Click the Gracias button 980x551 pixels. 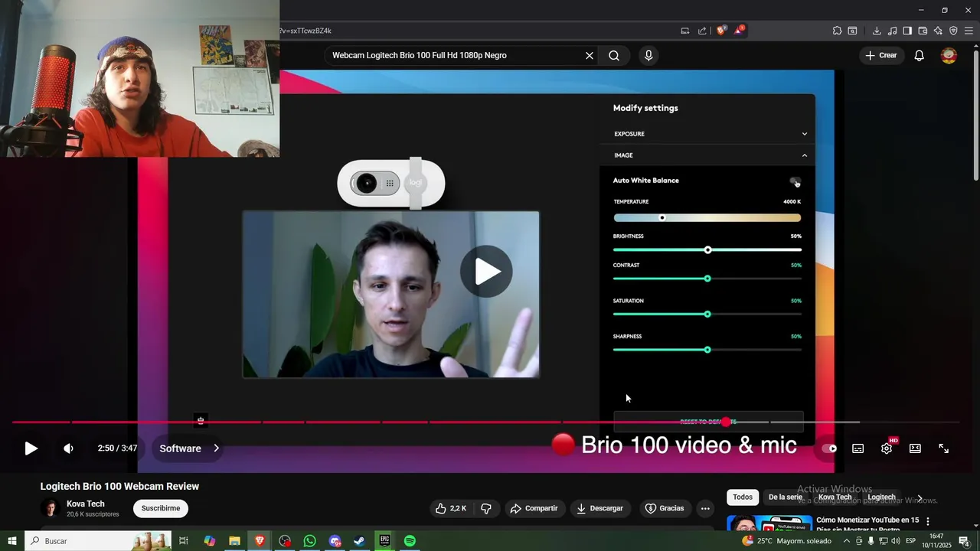coord(665,508)
